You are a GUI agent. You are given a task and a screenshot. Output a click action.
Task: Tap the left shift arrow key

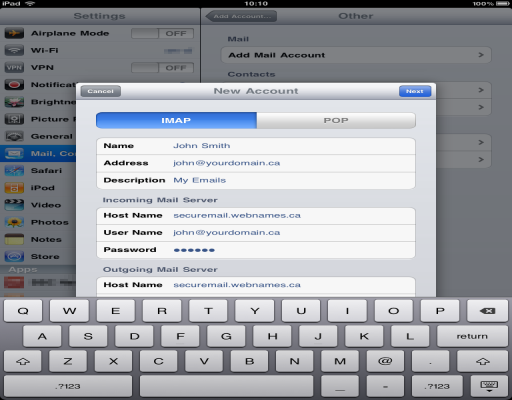(23, 361)
